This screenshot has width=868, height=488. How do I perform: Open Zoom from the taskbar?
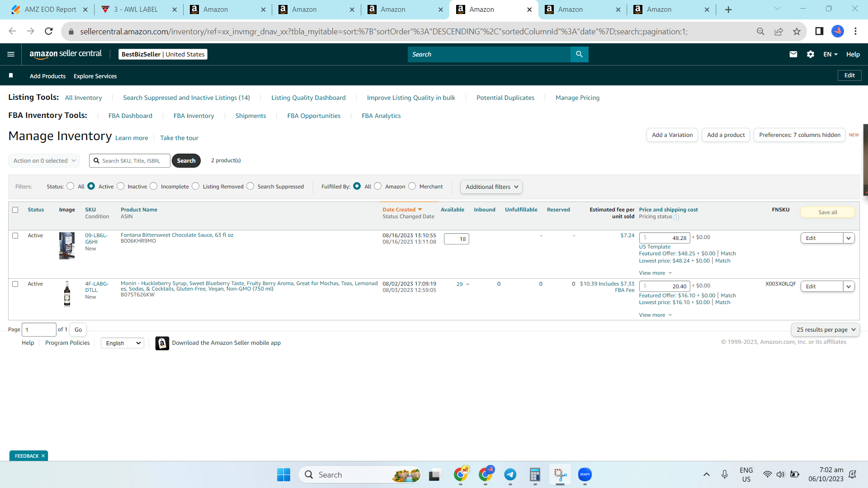[585, 474]
